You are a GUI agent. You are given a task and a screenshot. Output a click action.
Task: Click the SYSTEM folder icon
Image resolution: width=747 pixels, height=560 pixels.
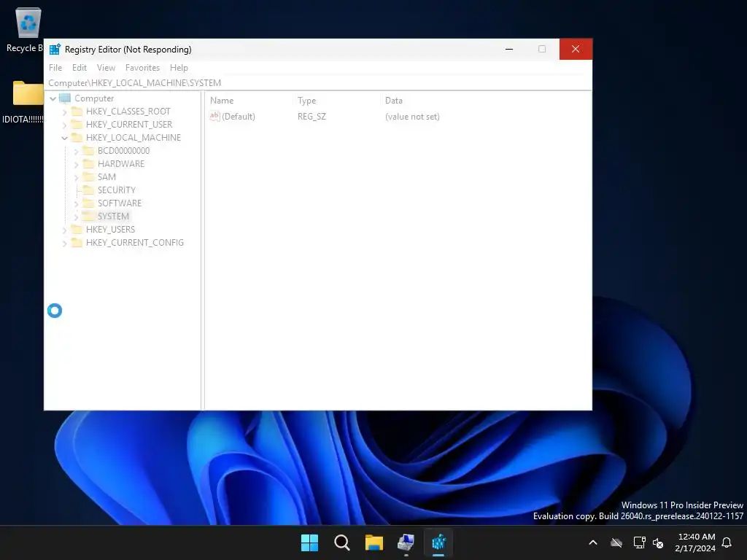click(x=88, y=216)
